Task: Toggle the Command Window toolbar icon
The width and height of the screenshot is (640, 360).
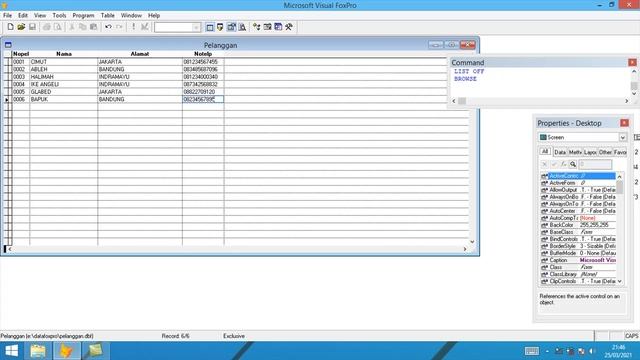Action: pos(209,27)
